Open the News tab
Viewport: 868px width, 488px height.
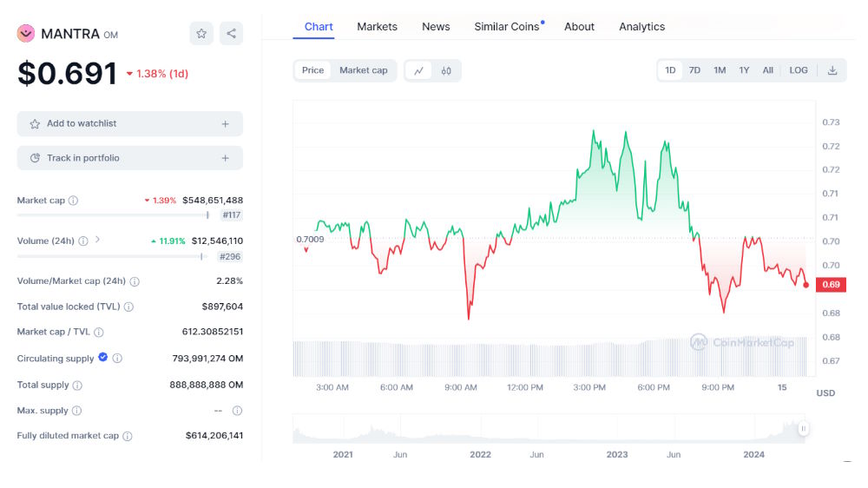(x=436, y=27)
